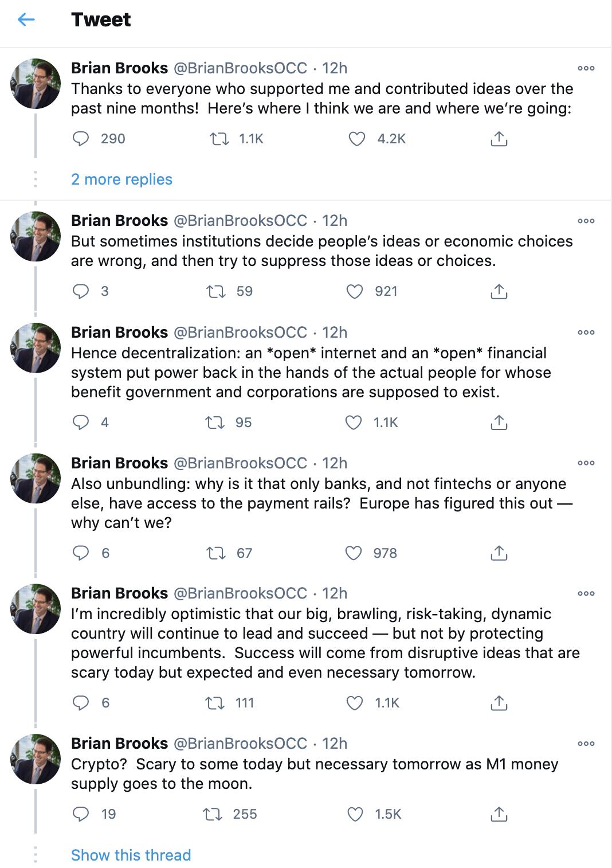The width and height of the screenshot is (612, 868).
Task: Retweet the 'Thanks to everyone' tweet
Action: coord(219,139)
